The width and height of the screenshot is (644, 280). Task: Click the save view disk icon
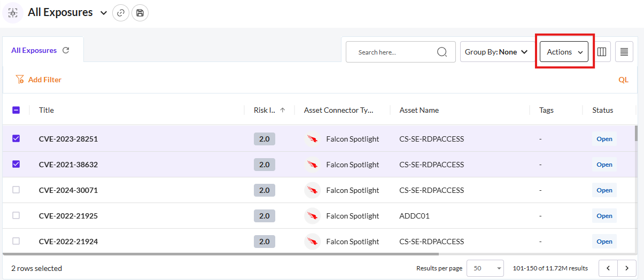139,13
